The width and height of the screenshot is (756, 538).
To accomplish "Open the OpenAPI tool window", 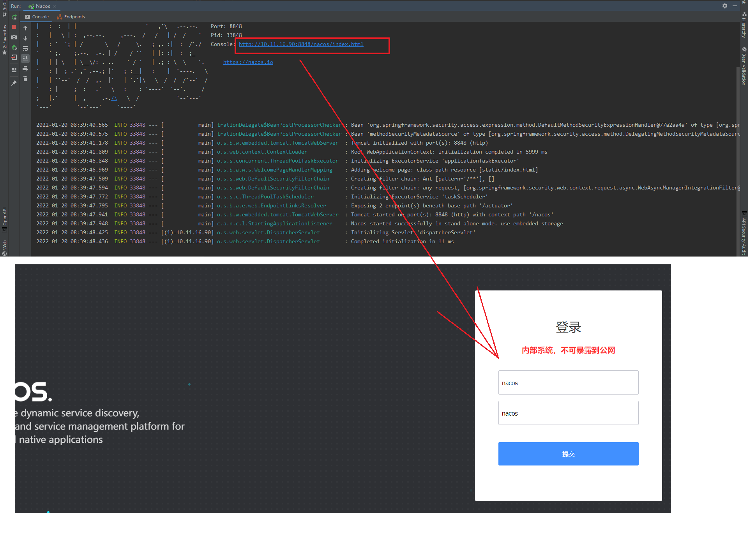I will 4,219.
